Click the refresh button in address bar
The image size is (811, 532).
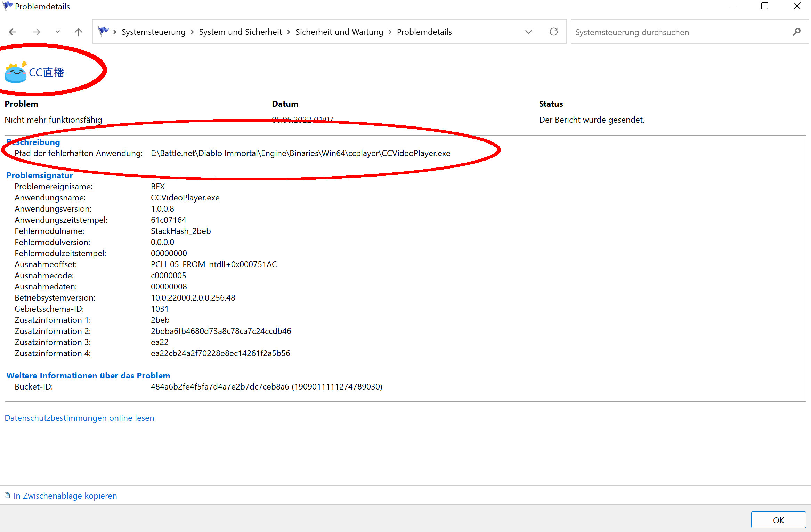tap(553, 32)
